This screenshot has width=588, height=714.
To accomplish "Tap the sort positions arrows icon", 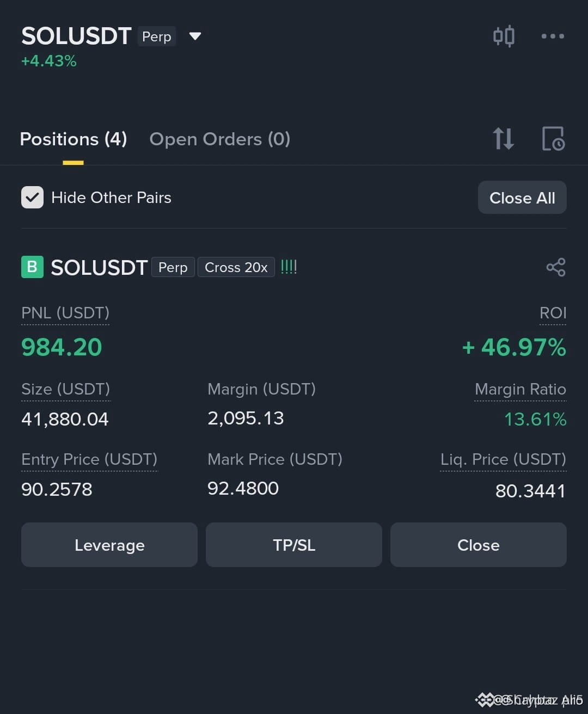I will (503, 138).
